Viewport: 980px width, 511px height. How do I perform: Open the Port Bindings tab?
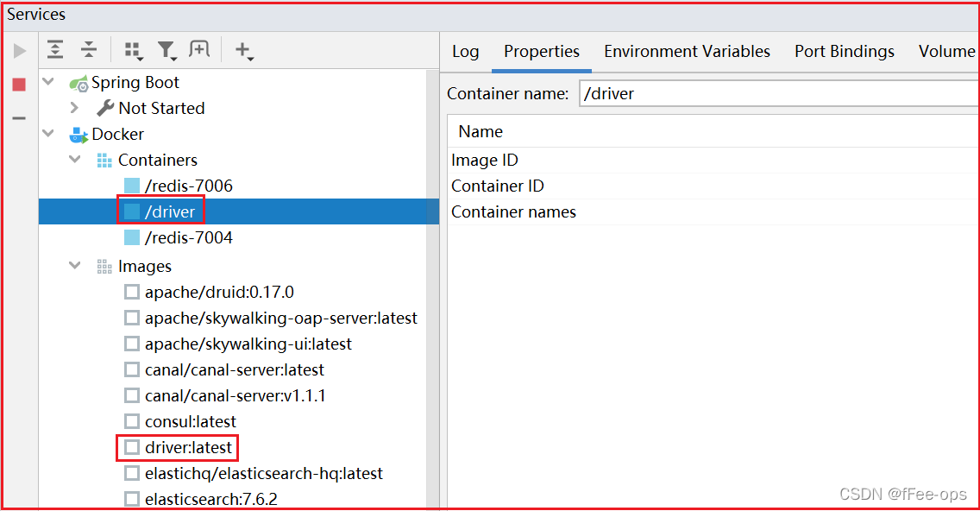pos(845,51)
